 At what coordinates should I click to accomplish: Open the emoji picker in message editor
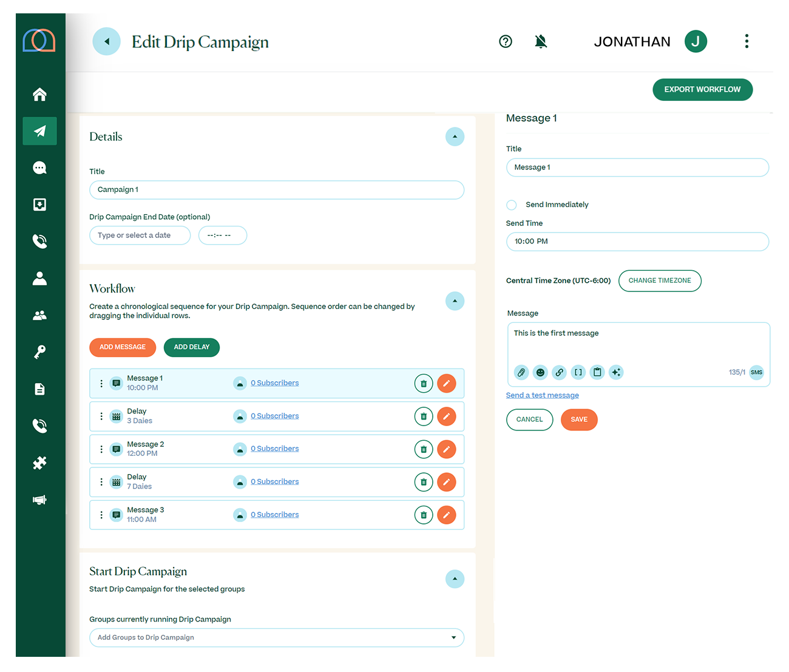click(x=540, y=372)
